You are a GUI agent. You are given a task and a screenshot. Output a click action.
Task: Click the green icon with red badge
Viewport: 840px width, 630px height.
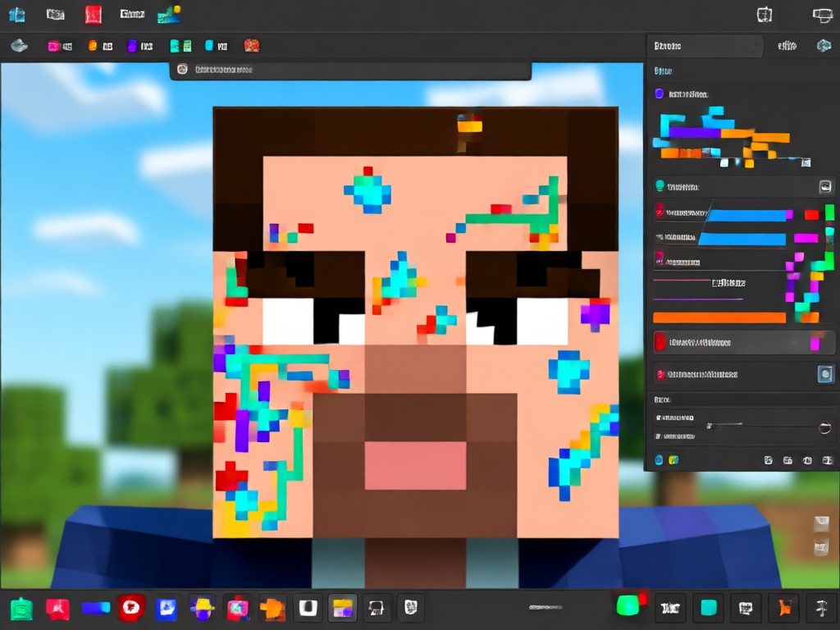click(631, 605)
